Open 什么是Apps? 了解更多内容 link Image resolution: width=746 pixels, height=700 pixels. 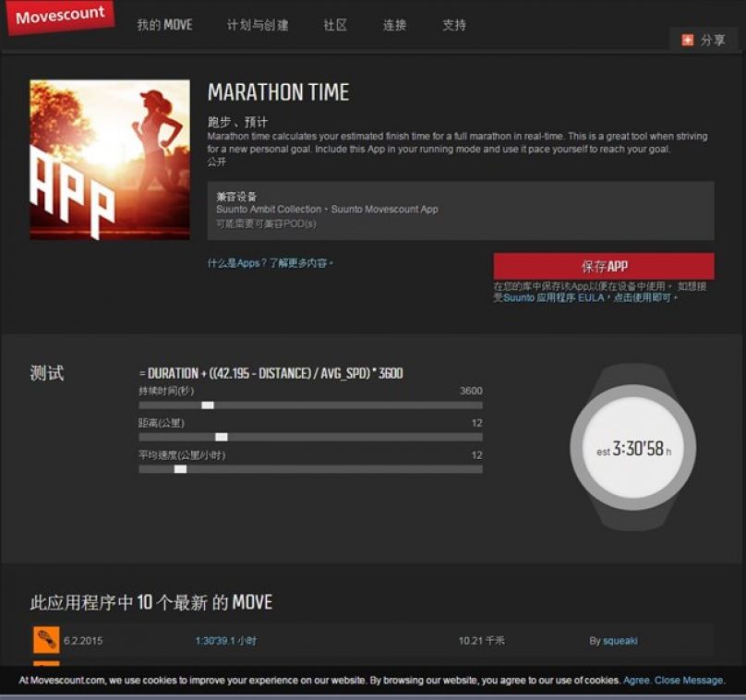270,263
